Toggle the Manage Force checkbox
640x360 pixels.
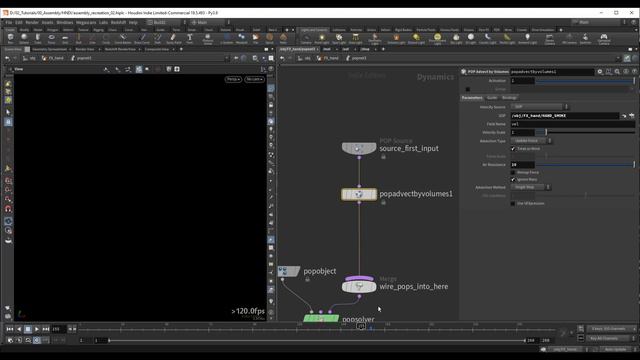[513, 172]
